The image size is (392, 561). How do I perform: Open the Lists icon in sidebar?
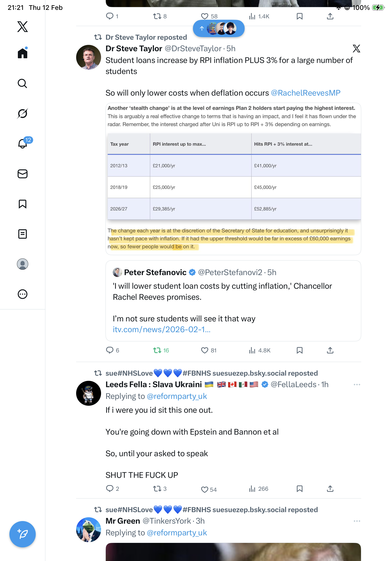tap(23, 234)
